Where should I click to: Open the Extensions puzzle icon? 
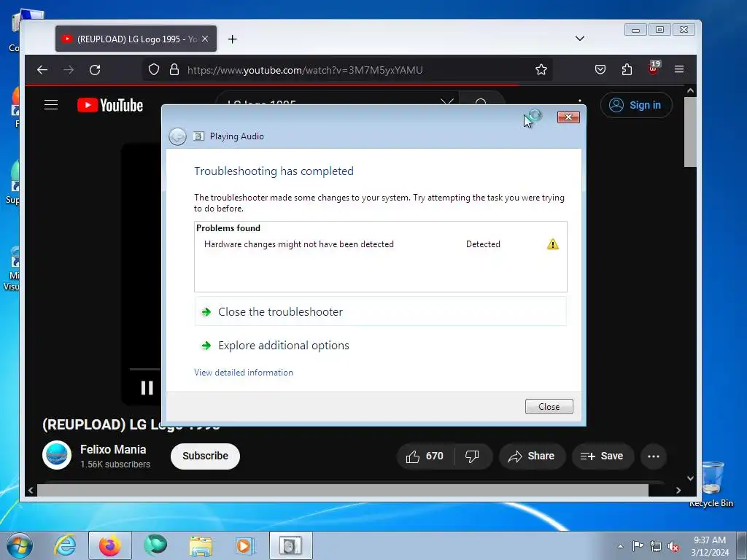627,69
